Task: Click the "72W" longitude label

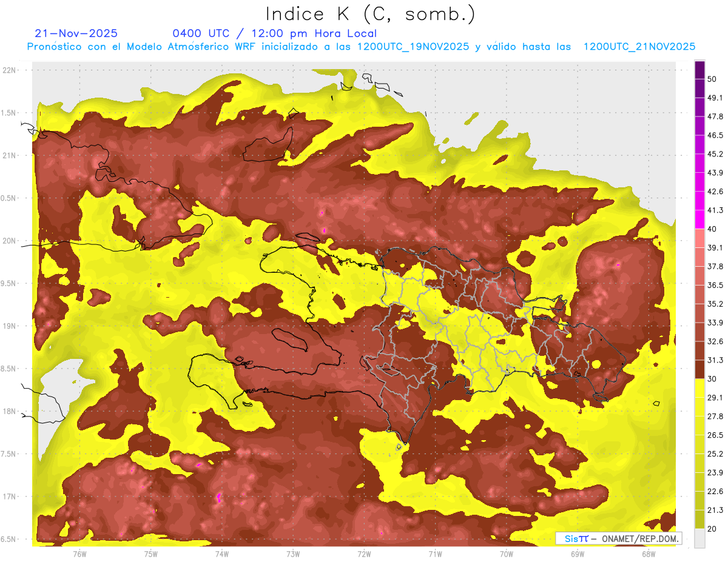Action: (x=364, y=554)
